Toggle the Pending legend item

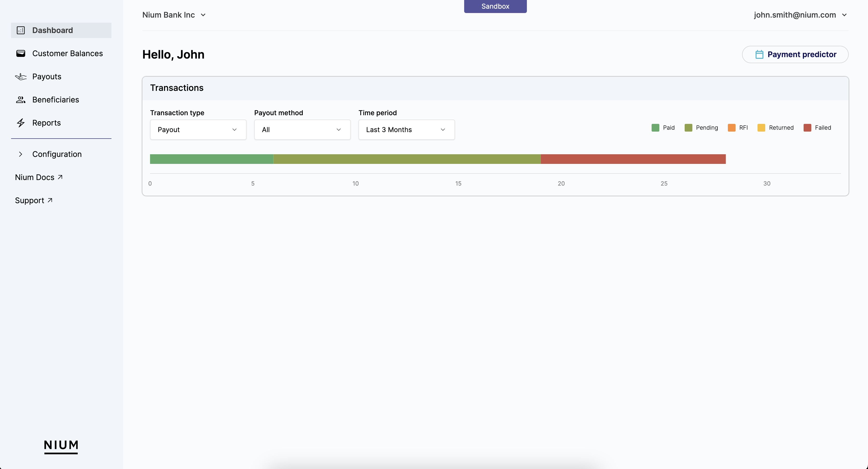click(702, 127)
